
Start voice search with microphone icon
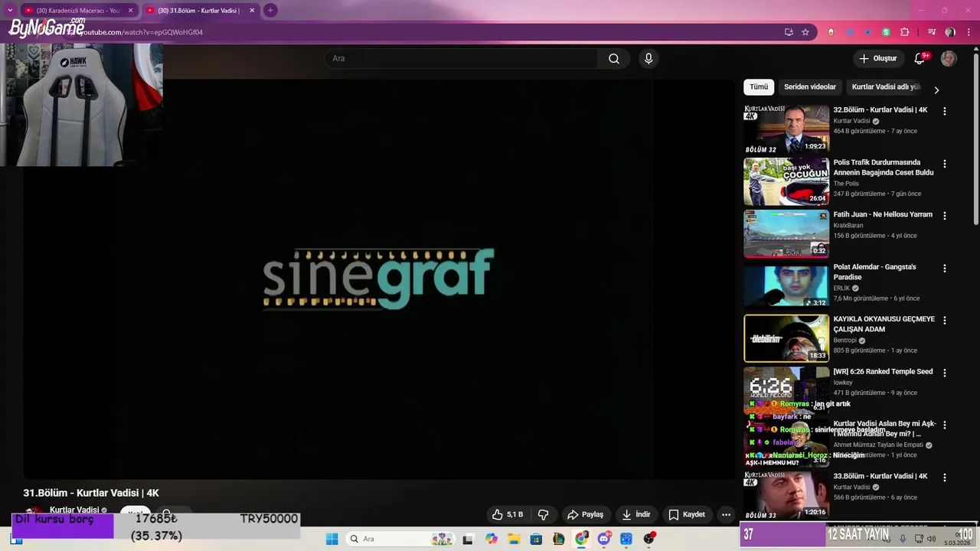648,59
